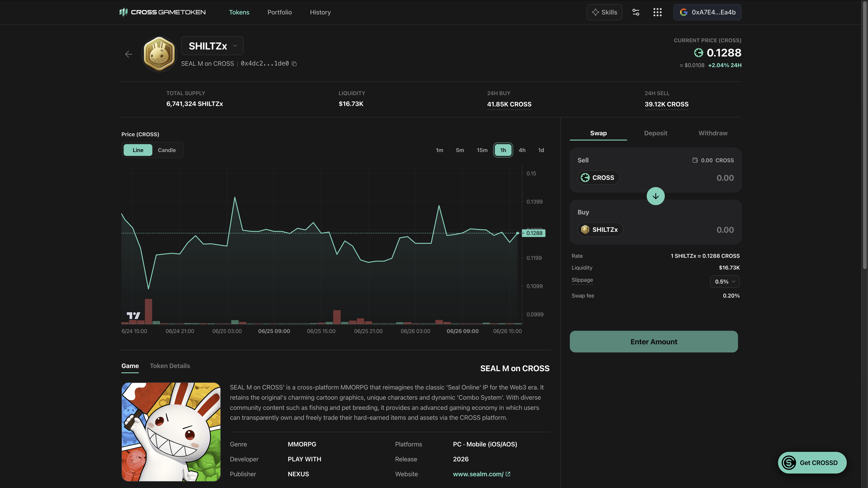Click the external link icon beside website
The height and width of the screenshot is (488, 868).
click(508, 474)
